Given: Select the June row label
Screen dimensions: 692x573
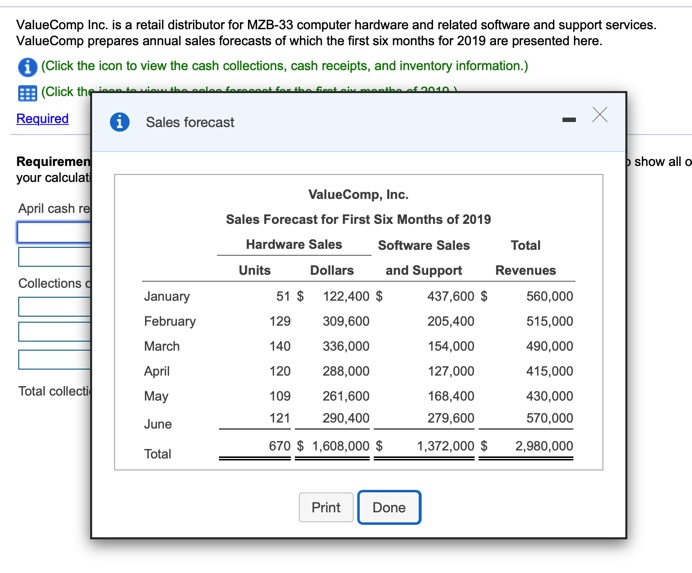Looking at the screenshot, I should pyautogui.click(x=158, y=424).
